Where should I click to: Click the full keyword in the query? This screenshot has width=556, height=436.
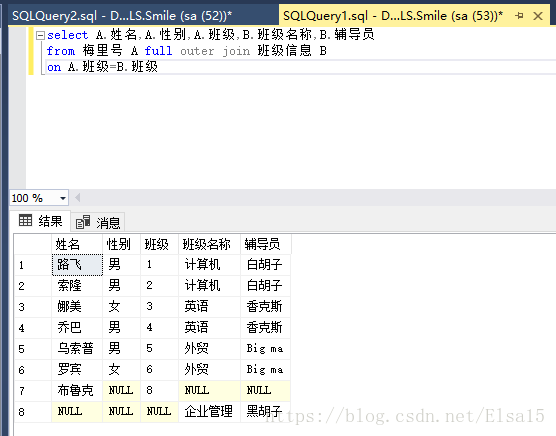click(x=158, y=51)
